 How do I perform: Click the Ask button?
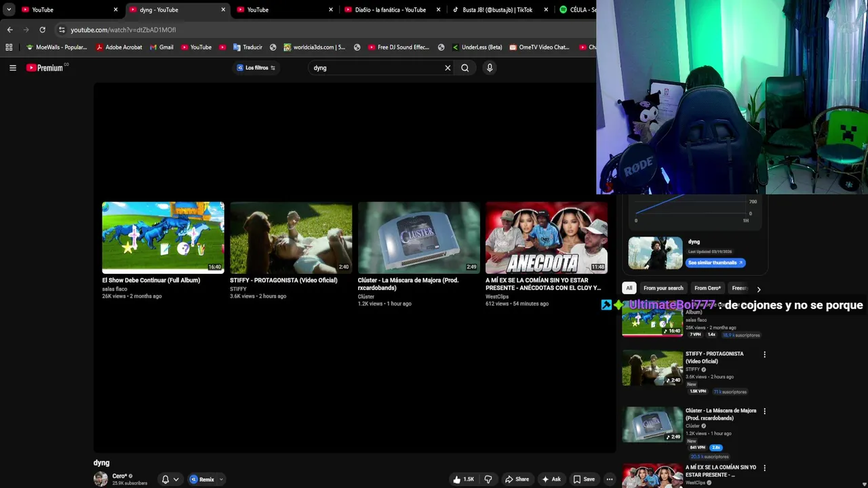(551, 479)
